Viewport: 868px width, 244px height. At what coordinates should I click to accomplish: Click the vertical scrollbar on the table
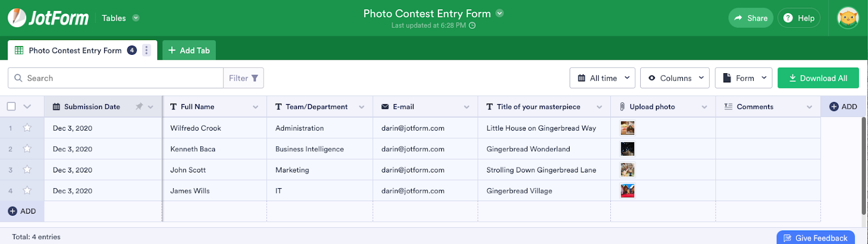click(864, 165)
